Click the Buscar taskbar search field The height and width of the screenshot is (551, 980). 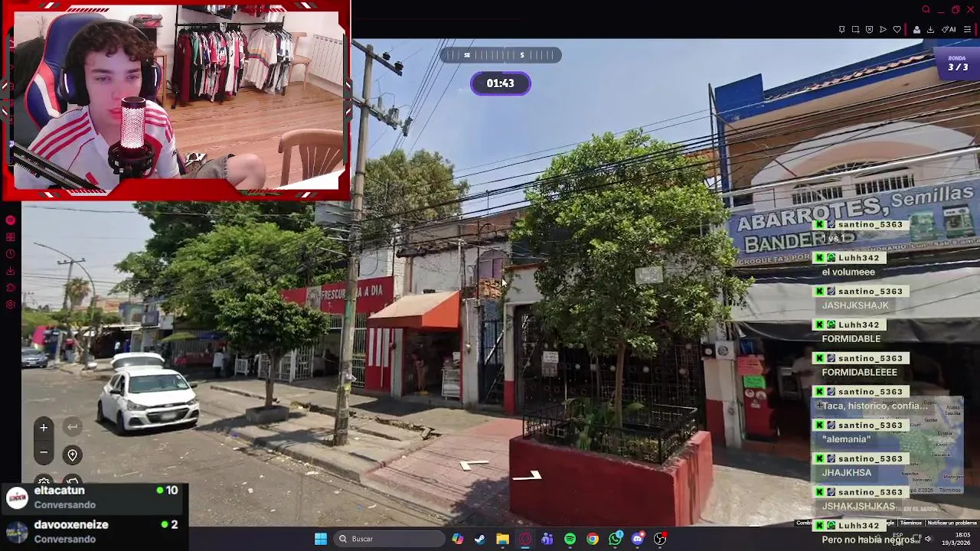(387, 539)
